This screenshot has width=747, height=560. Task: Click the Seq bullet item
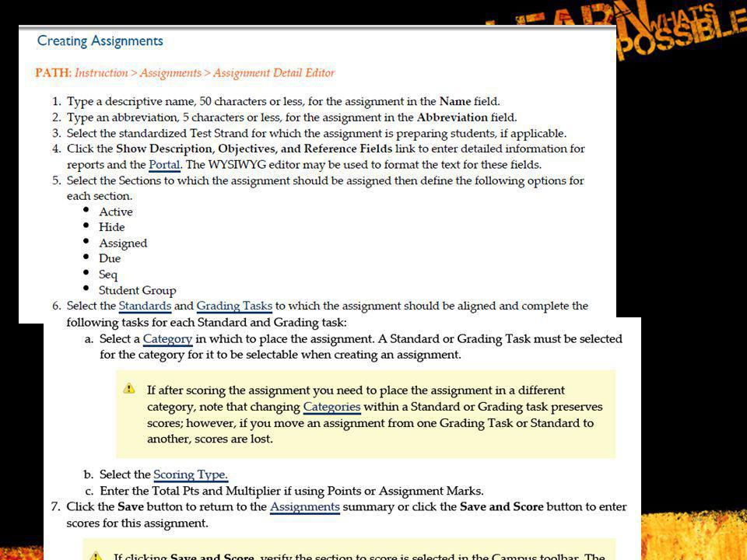click(x=108, y=275)
